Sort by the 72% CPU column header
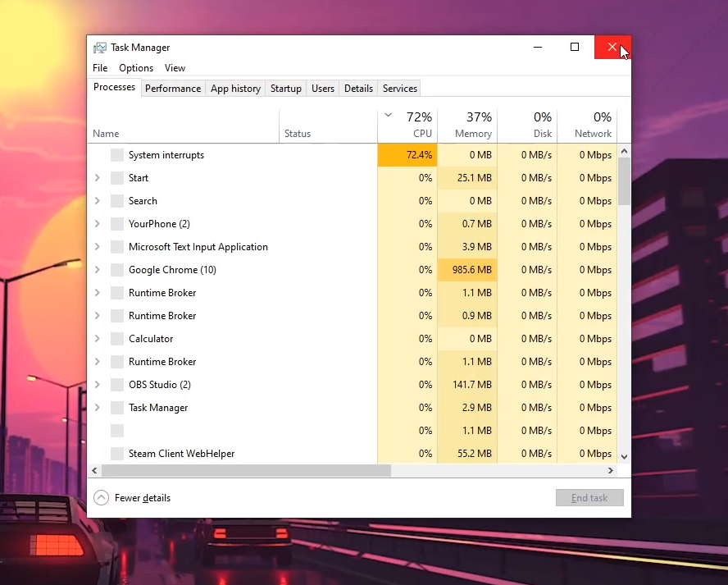 (407, 126)
